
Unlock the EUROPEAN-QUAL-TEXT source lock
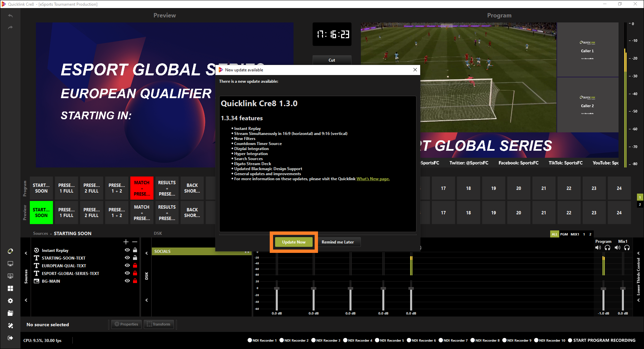tap(135, 266)
